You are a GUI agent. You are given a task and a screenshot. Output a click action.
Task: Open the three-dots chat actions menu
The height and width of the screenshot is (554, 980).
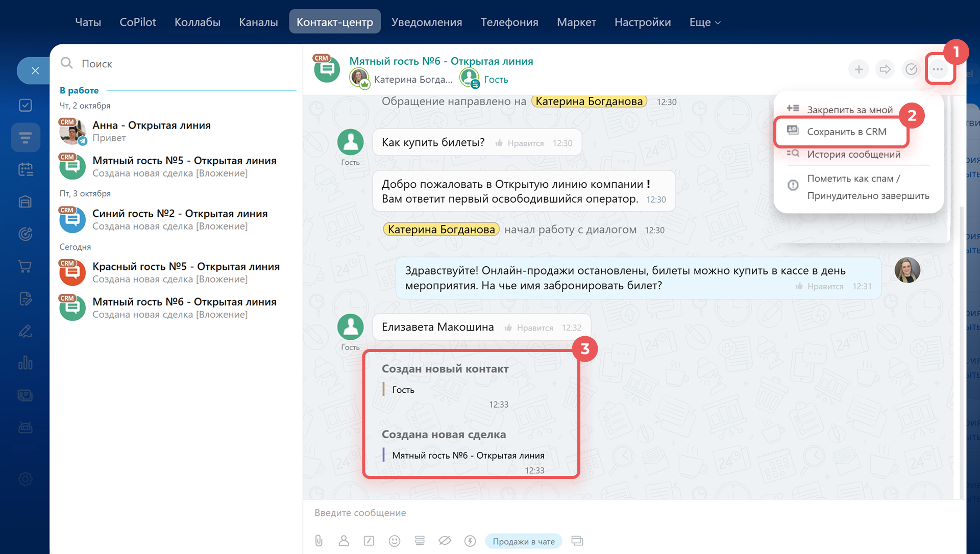pos(938,69)
